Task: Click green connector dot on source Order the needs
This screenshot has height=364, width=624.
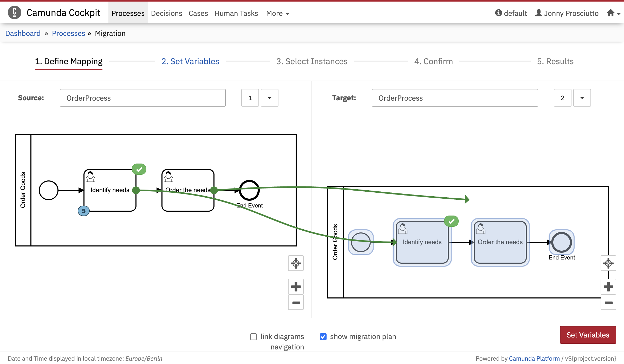Action: tap(214, 190)
